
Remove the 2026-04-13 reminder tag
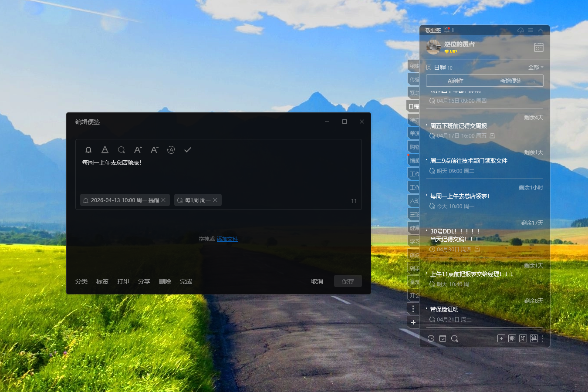click(163, 200)
